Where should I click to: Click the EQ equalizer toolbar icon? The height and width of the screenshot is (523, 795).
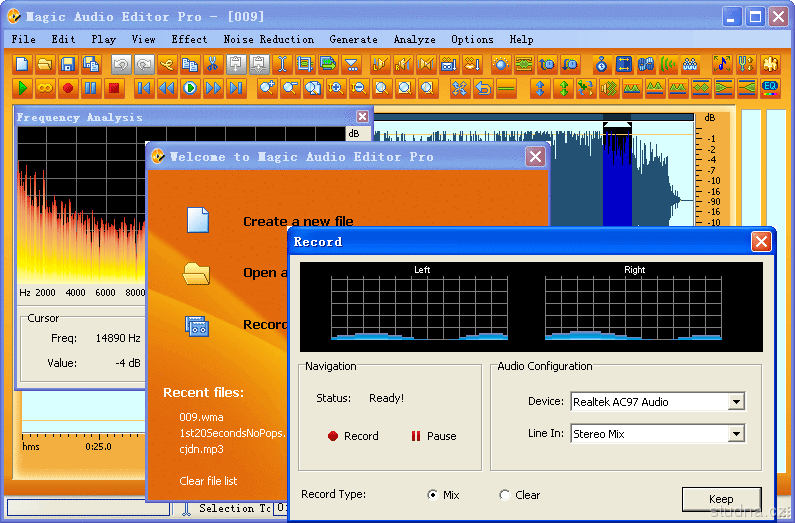tap(770, 88)
